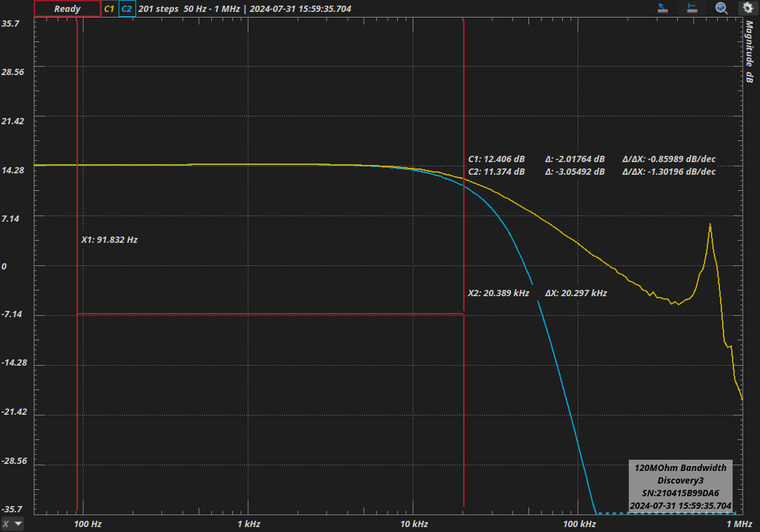
Task: Click the Δ: -3.05492 dB readout
Action: pos(575,172)
